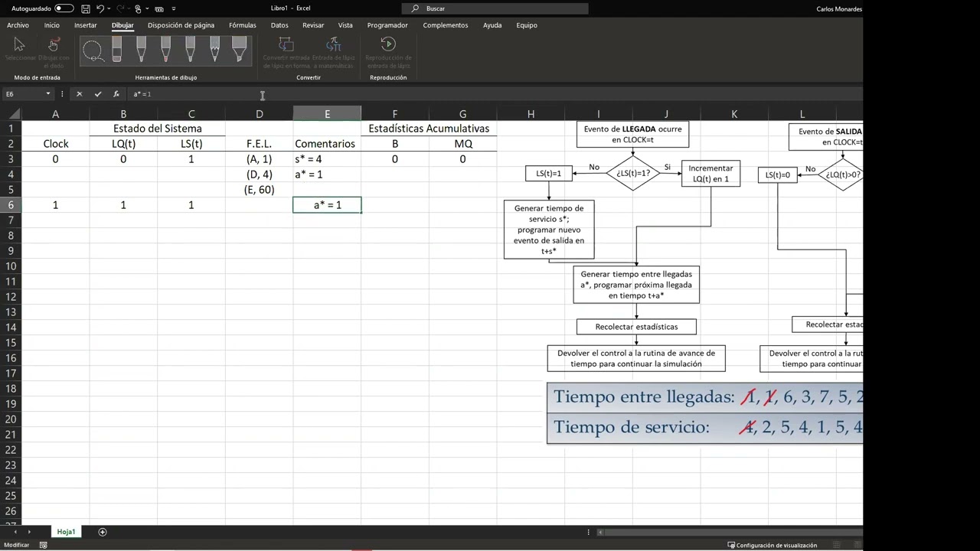This screenshot has width=980, height=551.
Task: Open the Revisar tab
Action: (313, 25)
